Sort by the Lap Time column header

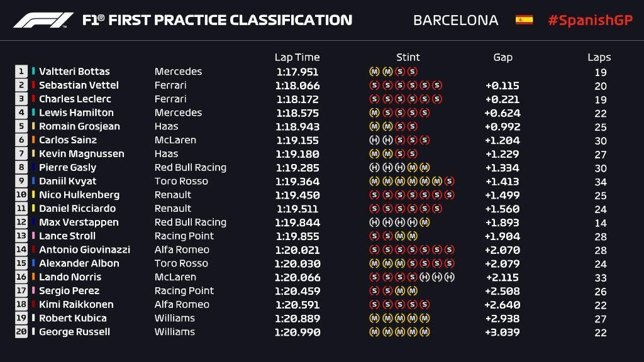297,57
